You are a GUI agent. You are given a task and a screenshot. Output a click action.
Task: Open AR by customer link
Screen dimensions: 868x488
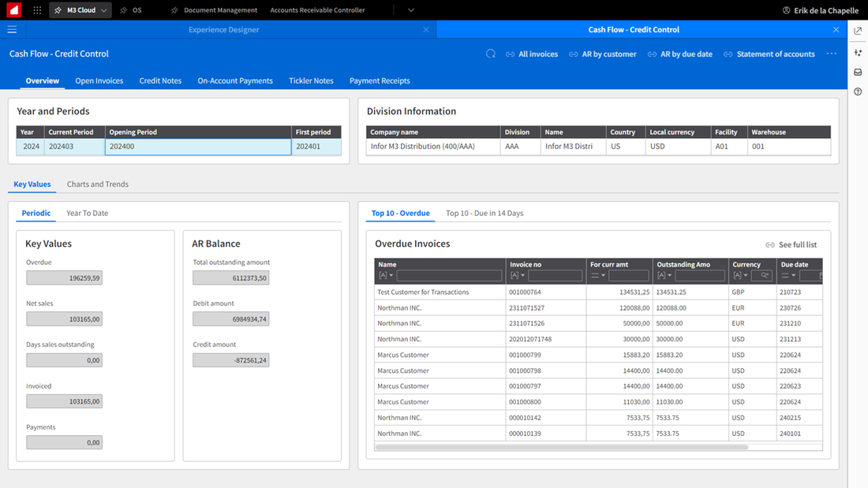pos(602,54)
